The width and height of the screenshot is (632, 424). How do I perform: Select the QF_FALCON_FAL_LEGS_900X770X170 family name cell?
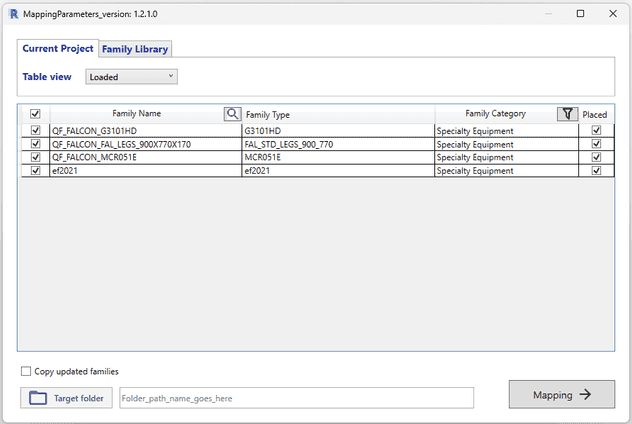146,144
